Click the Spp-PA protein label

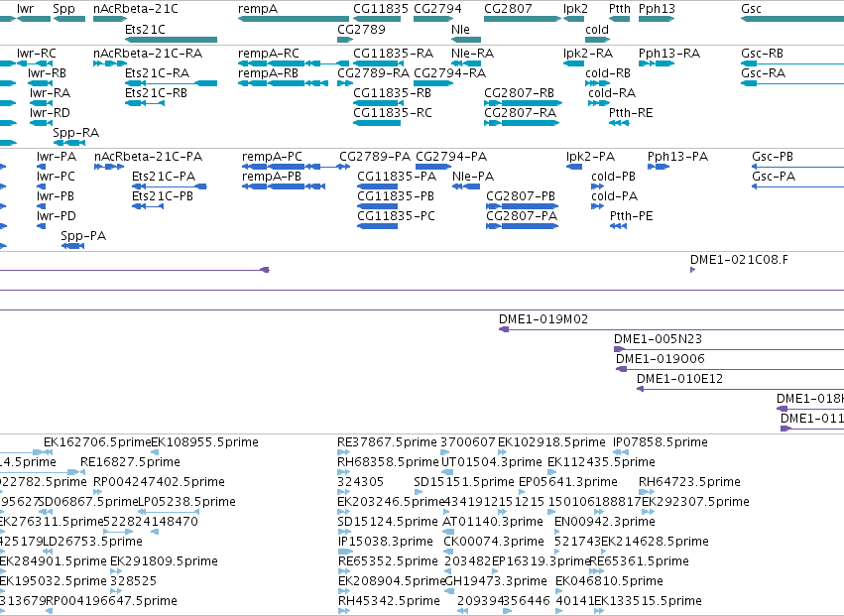[83, 236]
